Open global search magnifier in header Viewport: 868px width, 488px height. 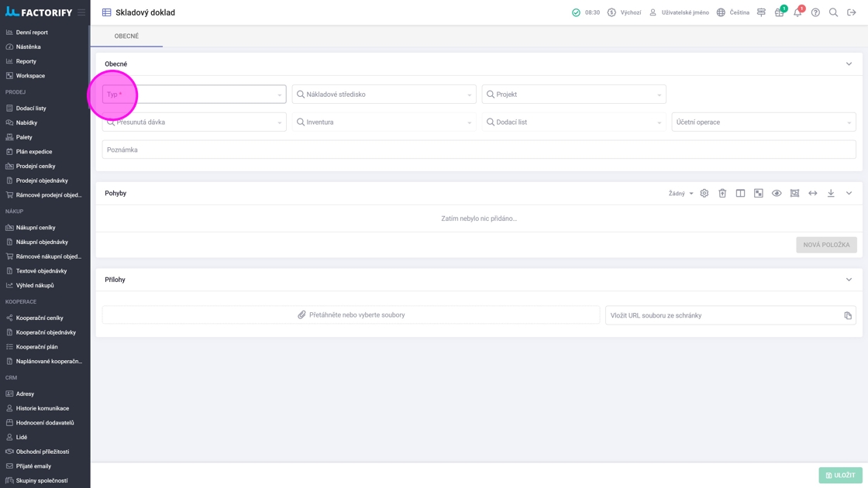[833, 12]
